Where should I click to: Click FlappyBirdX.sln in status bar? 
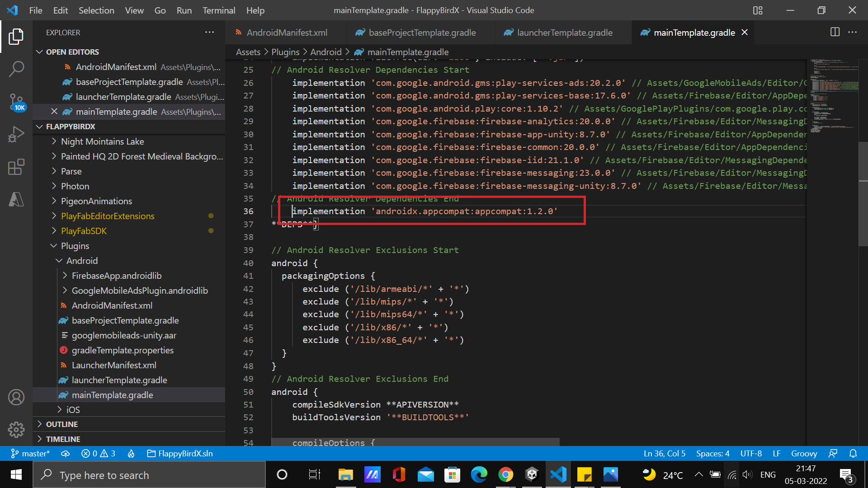tap(180, 454)
